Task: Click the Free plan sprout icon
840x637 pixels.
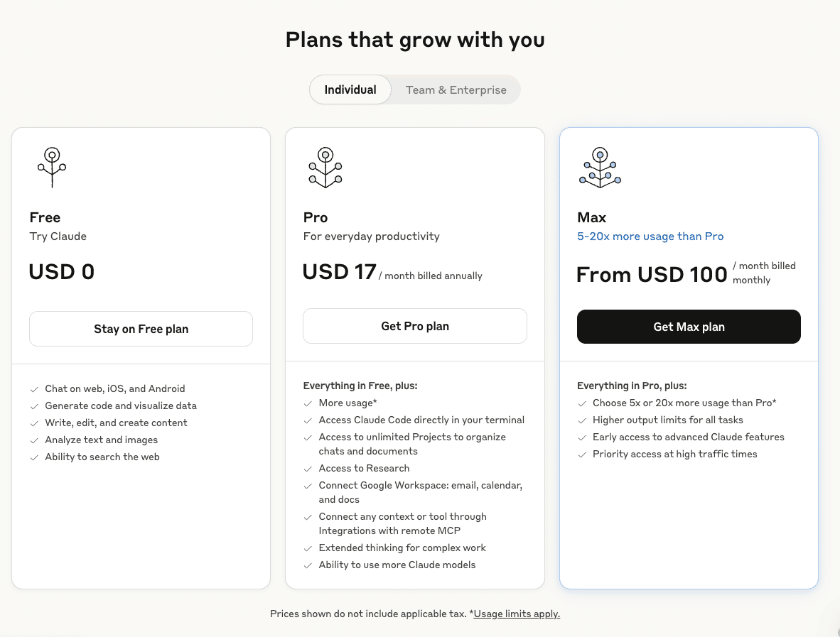Action: click(x=52, y=167)
